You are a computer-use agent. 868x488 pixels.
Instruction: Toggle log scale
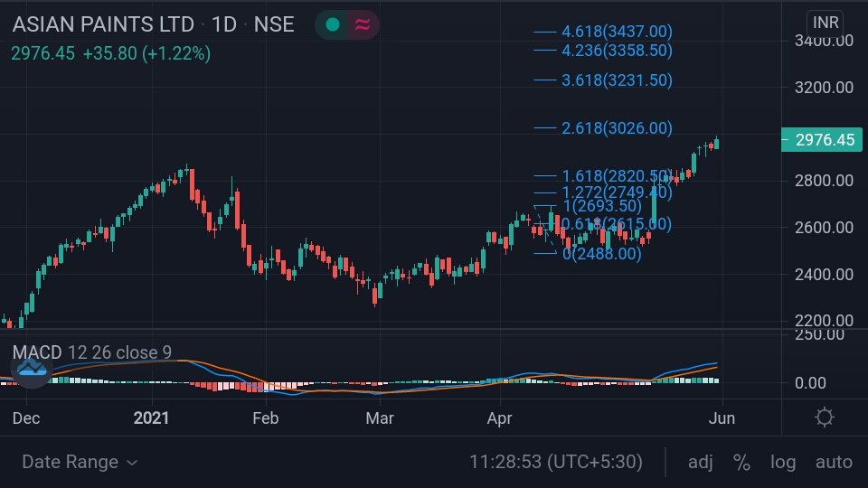783,462
